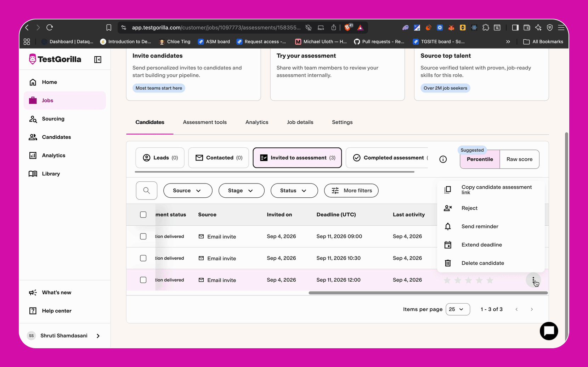Open the Status filter dropdown
The image size is (588, 367).
[x=294, y=191]
